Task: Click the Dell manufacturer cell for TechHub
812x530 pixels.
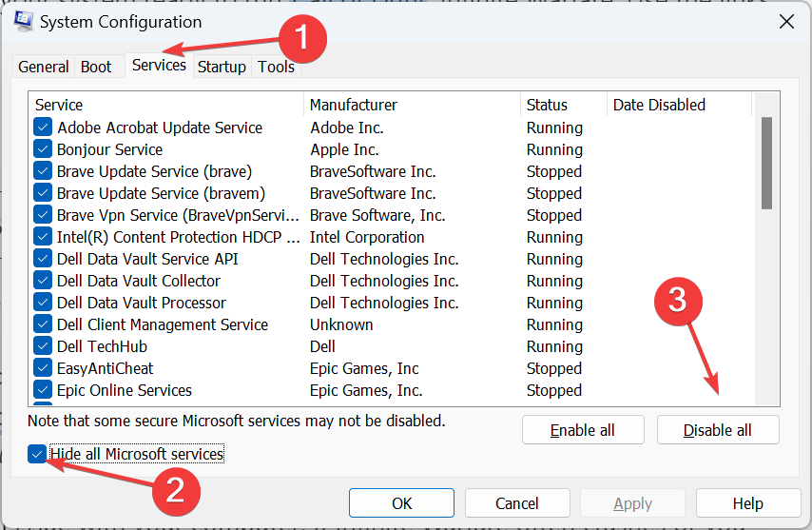Action: (x=322, y=346)
